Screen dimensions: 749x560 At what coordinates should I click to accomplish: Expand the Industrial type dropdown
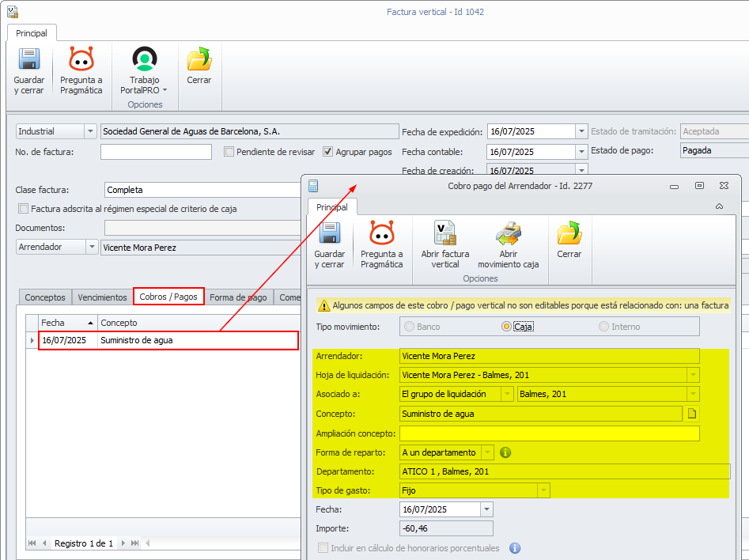pos(90,131)
